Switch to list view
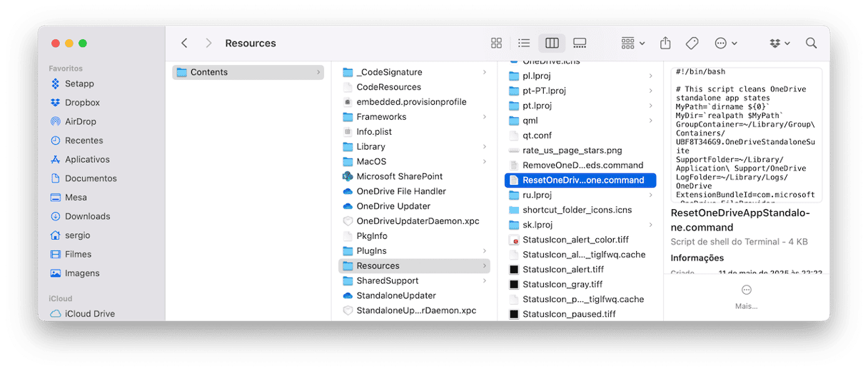This screenshot has height=371, width=868. coord(524,43)
